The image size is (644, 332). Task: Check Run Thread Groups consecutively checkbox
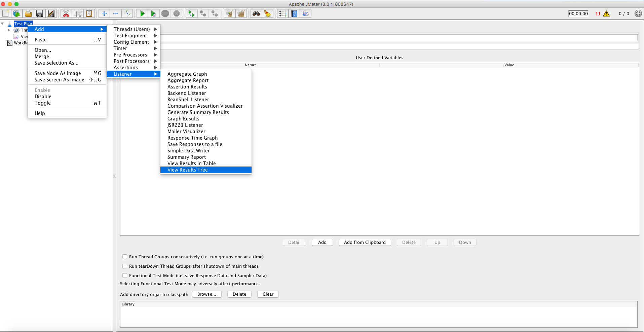coord(125,257)
